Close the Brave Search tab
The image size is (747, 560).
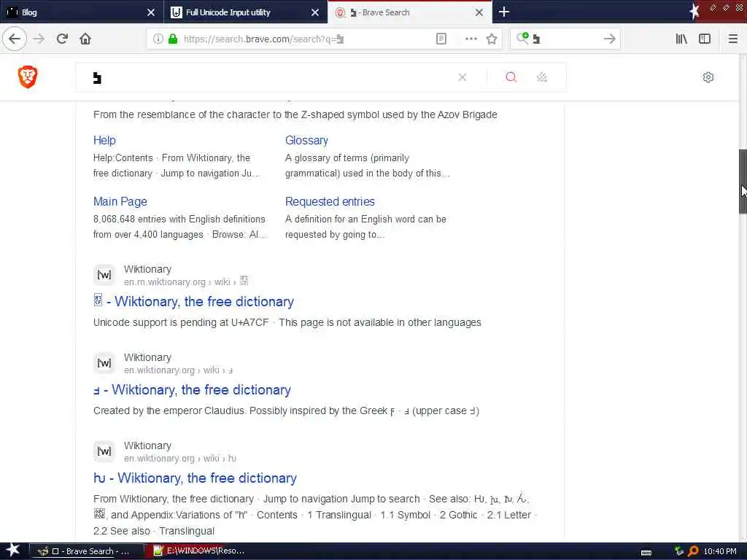point(479,12)
